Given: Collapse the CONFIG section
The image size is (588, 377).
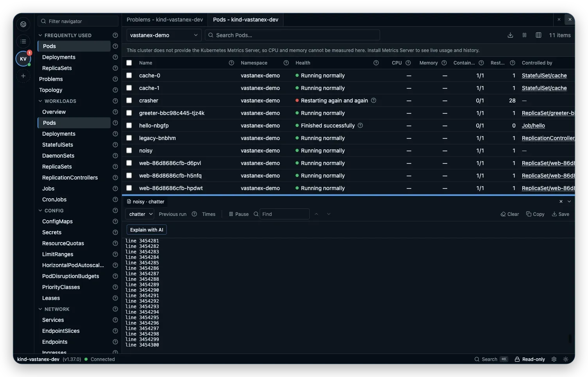Looking at the screenshot, I should [x=40, y=210].
